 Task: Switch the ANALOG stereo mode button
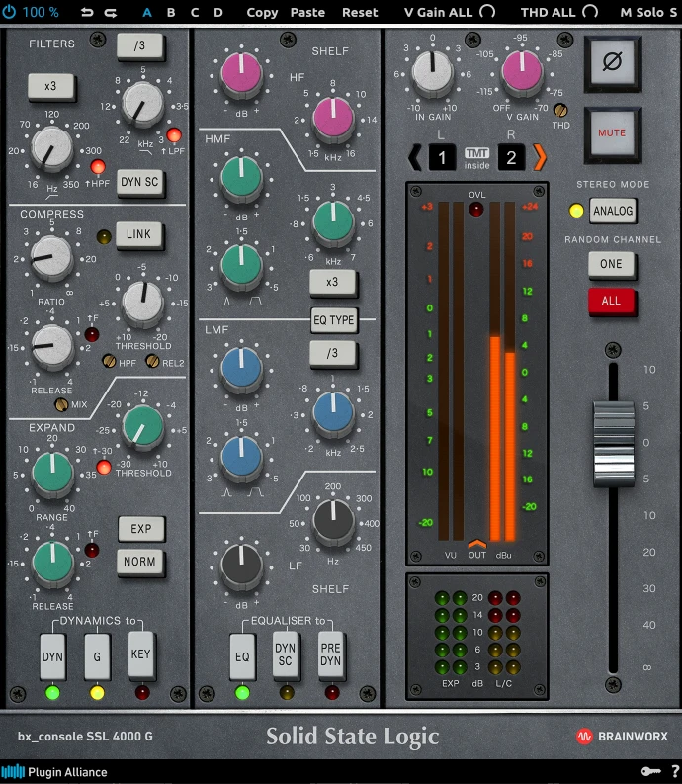[x=613, y=211]
